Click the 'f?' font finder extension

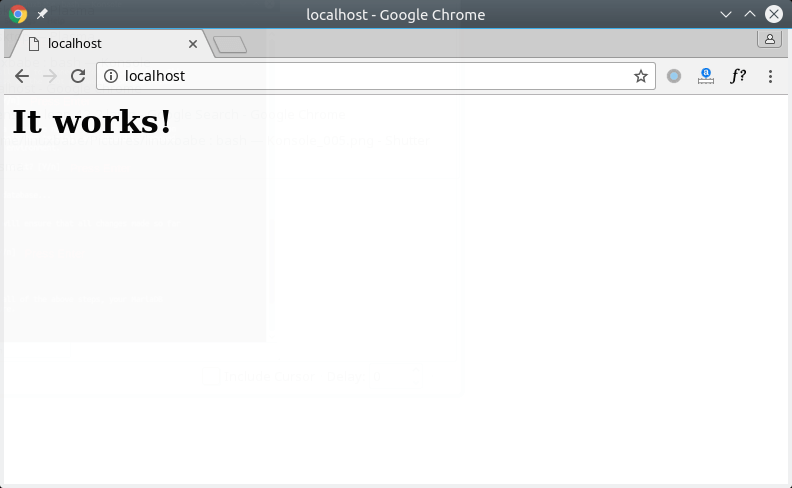(738, 76)
